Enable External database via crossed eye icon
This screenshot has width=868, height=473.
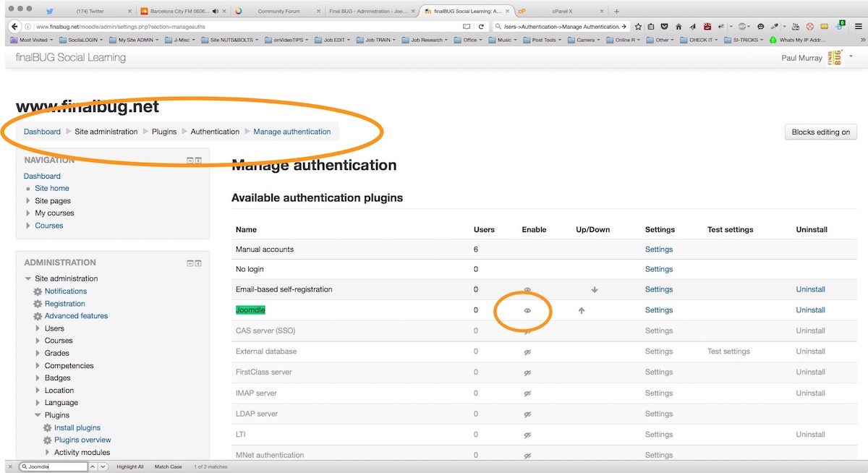[x=527, y=351]
